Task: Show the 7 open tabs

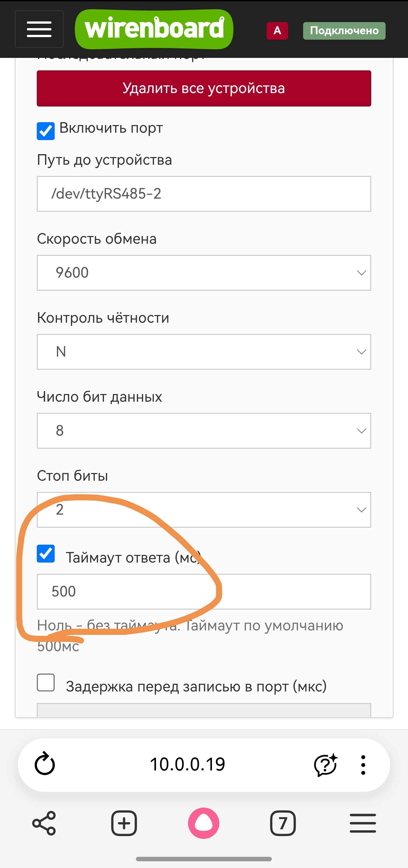Action: [283, 823]
